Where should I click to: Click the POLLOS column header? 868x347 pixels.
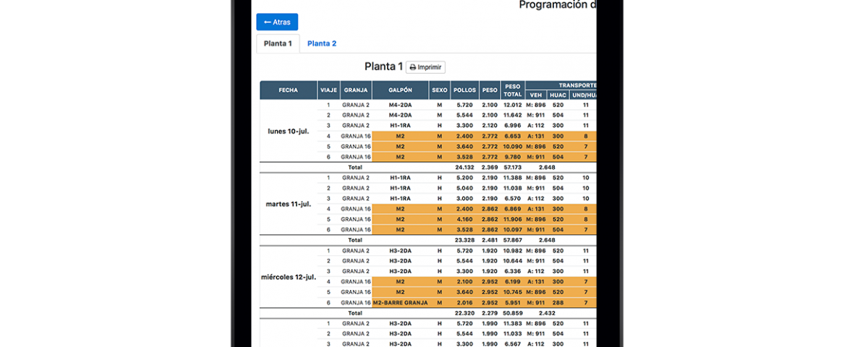(x=464, y=90)
